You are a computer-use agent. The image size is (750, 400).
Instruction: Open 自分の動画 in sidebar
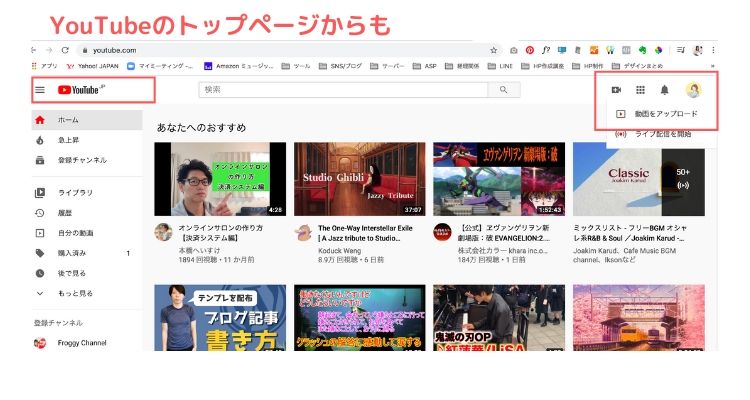tap(87, 233)
